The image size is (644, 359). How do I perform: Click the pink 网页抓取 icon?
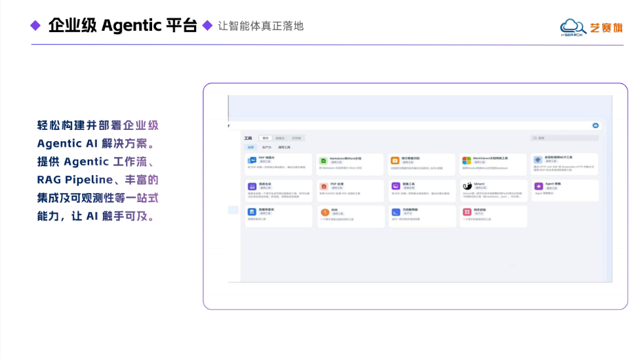(x=467, y=212)
